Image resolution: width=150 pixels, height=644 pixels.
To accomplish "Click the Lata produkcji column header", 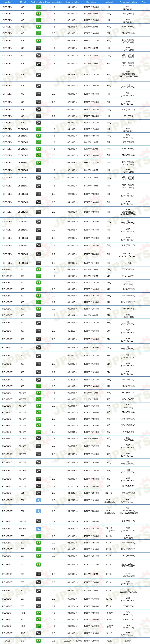I will click(x=73, y=2).
